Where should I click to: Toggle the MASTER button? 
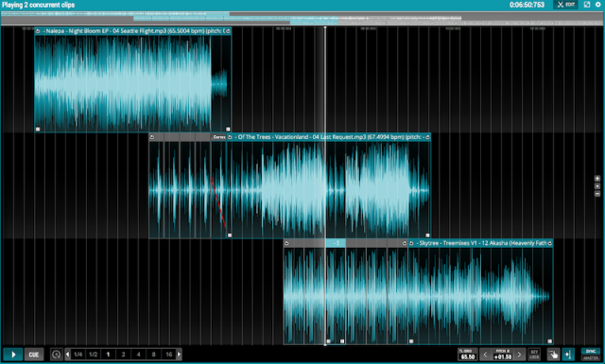coord(591,357)
